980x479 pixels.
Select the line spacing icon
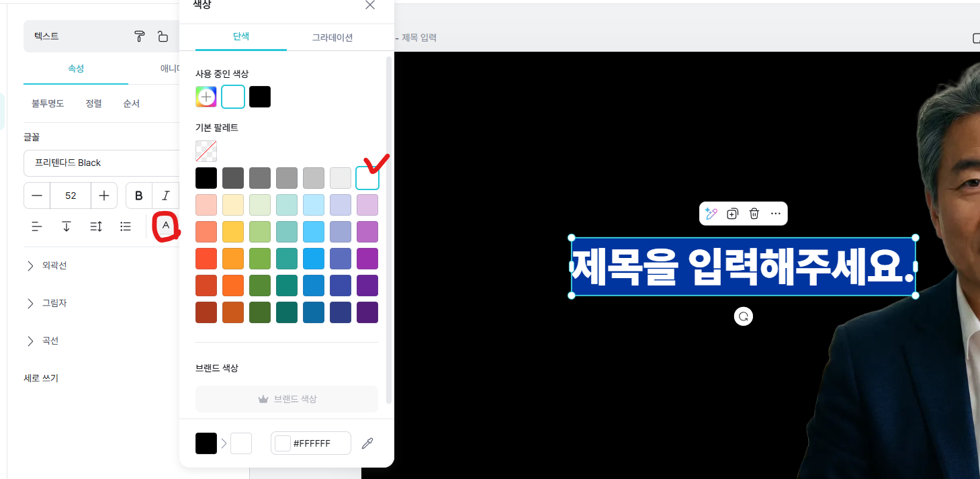coord(95,226)
